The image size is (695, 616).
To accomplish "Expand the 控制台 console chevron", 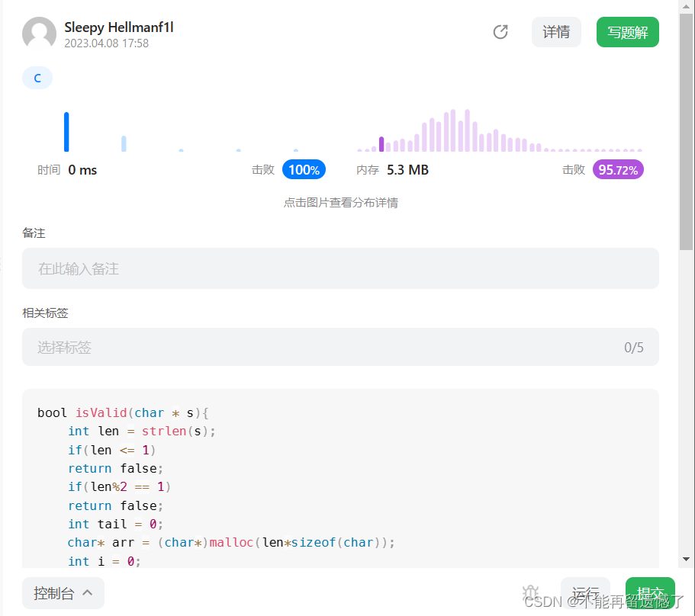I will tap(88, 592).
